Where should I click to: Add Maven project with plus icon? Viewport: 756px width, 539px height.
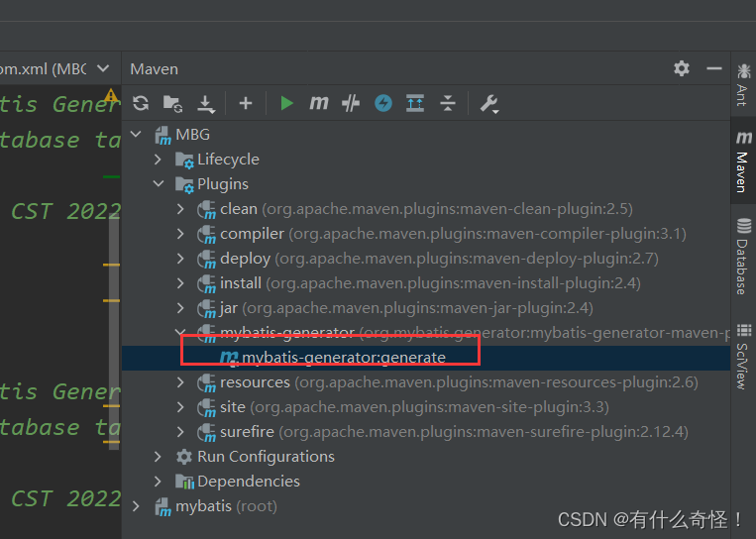246,103
